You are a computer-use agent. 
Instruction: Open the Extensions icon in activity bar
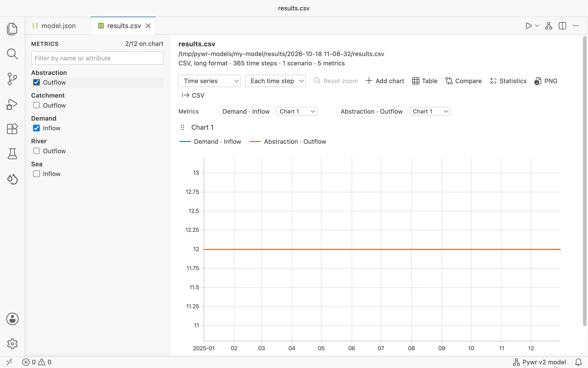(12, 129)
